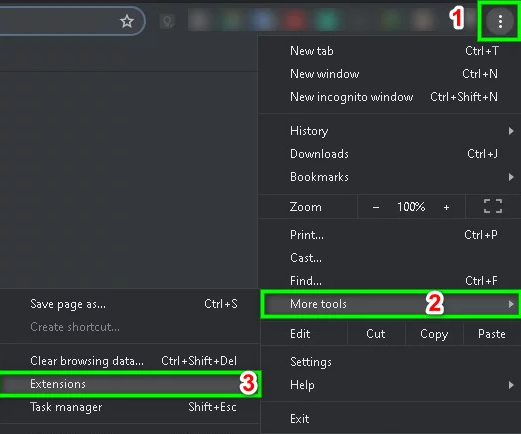Screen dimensions: 521x434
Task: Choose Clear browsing data option
Action: 129,361
